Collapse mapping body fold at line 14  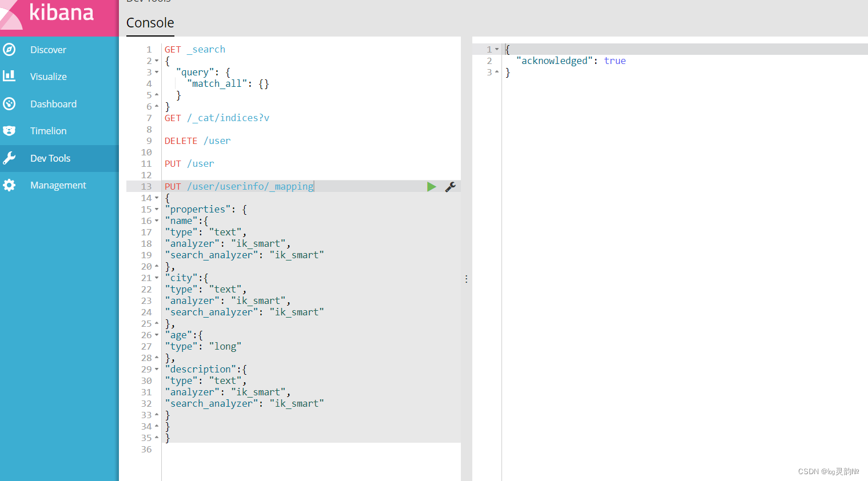coord(157,198)
